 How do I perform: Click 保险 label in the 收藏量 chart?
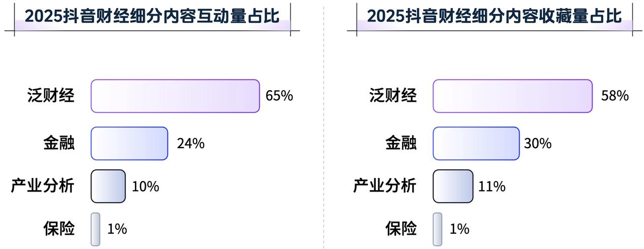pyautogui.click(x=401, y=229)
